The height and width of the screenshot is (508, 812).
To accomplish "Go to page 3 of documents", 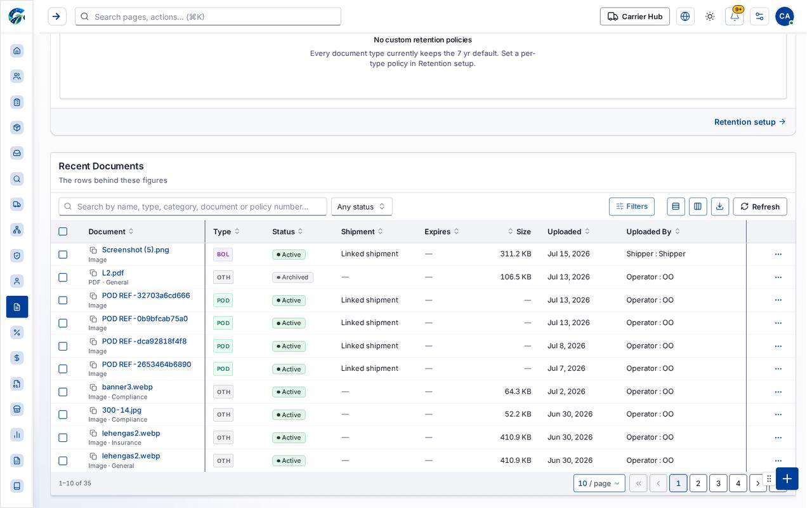I will [718, 483].
